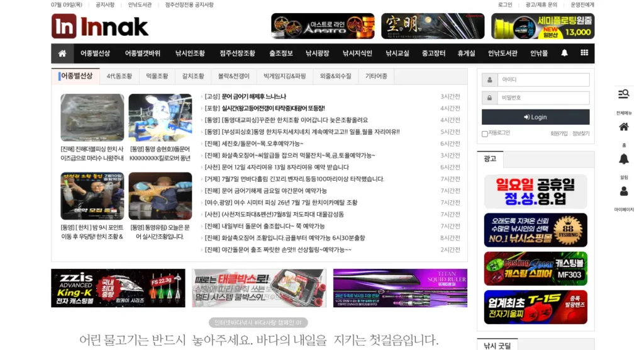Open the 어종별갯바위 navigation menu
The height and width of the screenshot is (350, 644).
[x=143, y=54]
